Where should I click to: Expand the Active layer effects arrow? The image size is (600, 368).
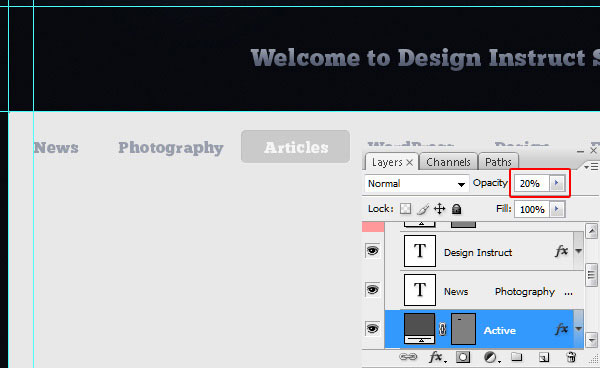[579, 329]
